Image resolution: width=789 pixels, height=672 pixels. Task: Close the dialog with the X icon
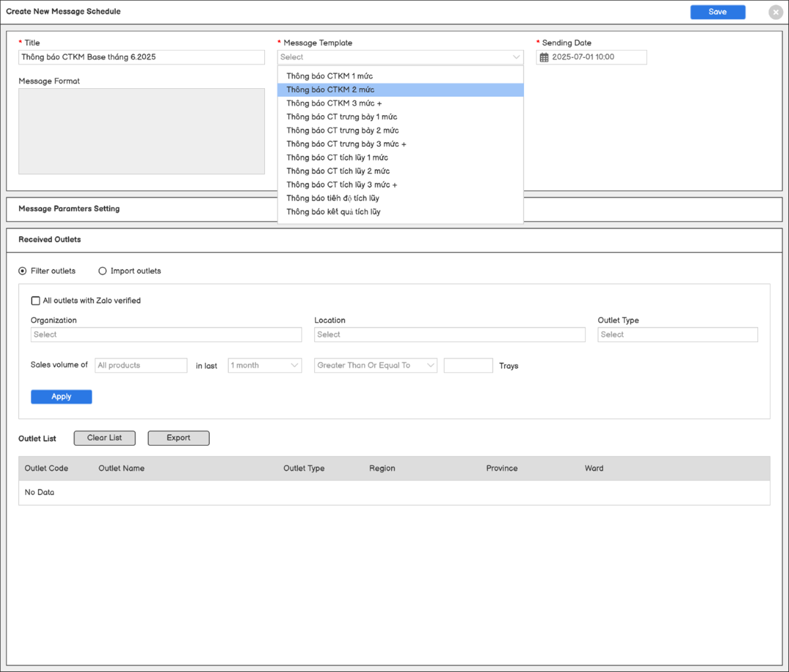click(x=775, y=12)
